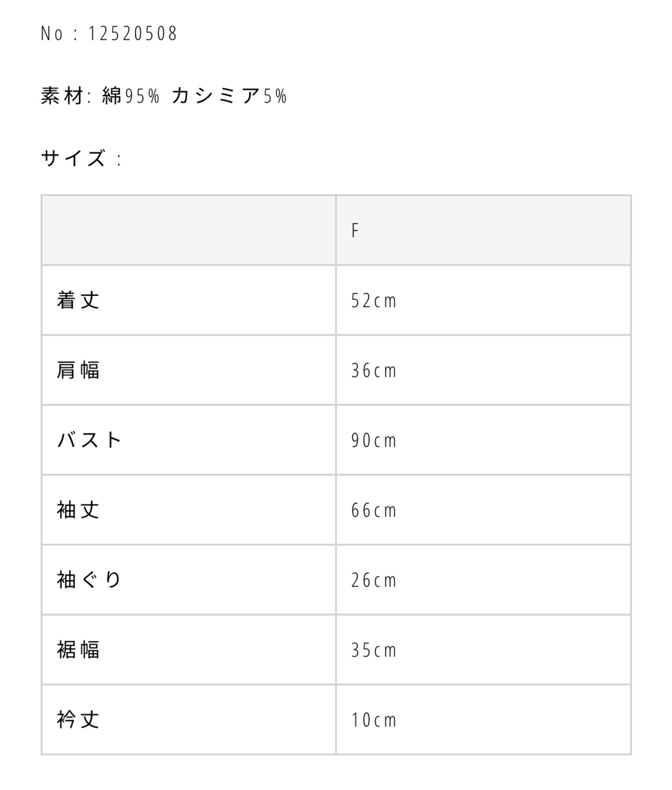Click the 着丈 row label
Viewport: 672px width, 790px height.
[78, 300]
